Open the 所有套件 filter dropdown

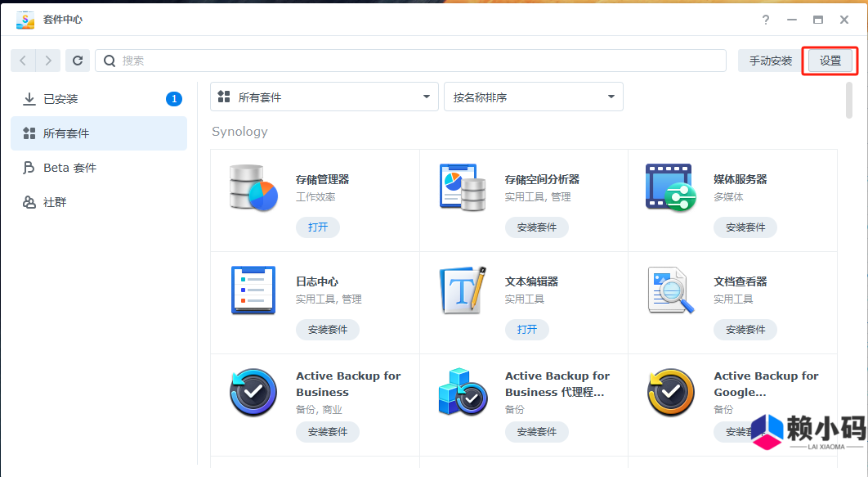click(324, 96)
